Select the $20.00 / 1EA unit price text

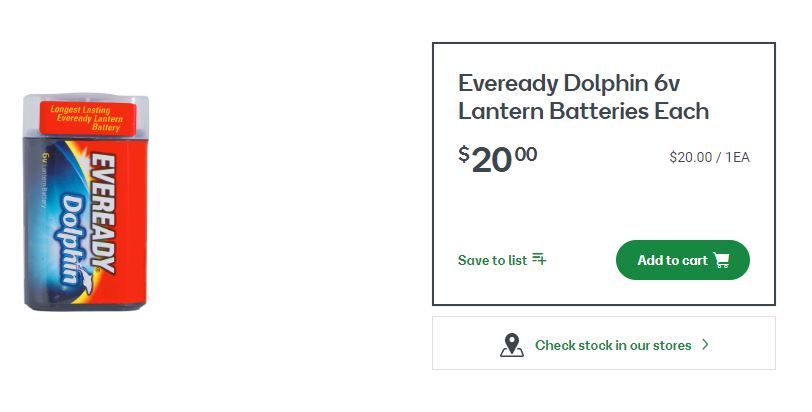(x=709, y=157)
